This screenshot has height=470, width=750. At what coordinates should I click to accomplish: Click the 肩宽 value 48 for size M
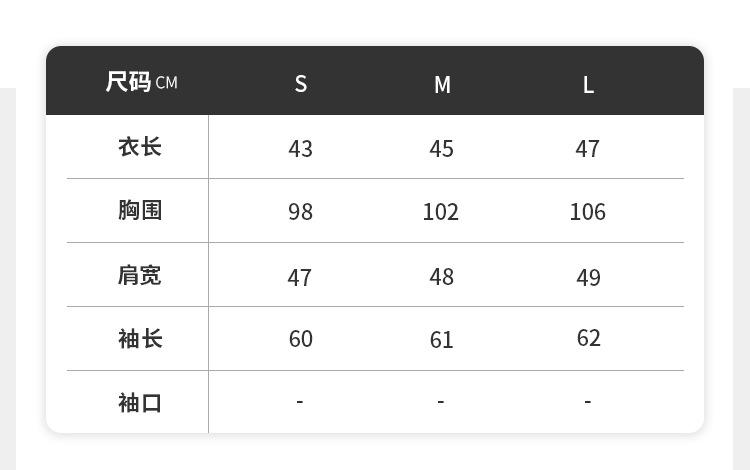tap(441, 276)
